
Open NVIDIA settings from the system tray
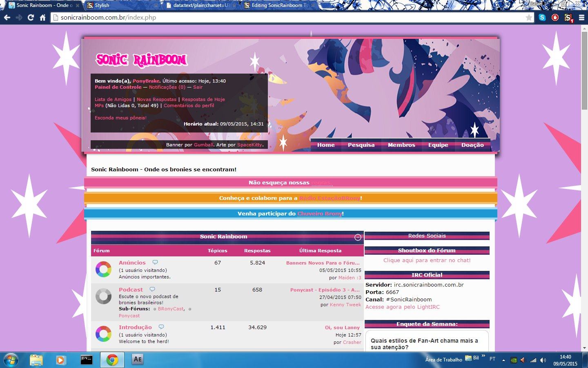pos(513,360)
